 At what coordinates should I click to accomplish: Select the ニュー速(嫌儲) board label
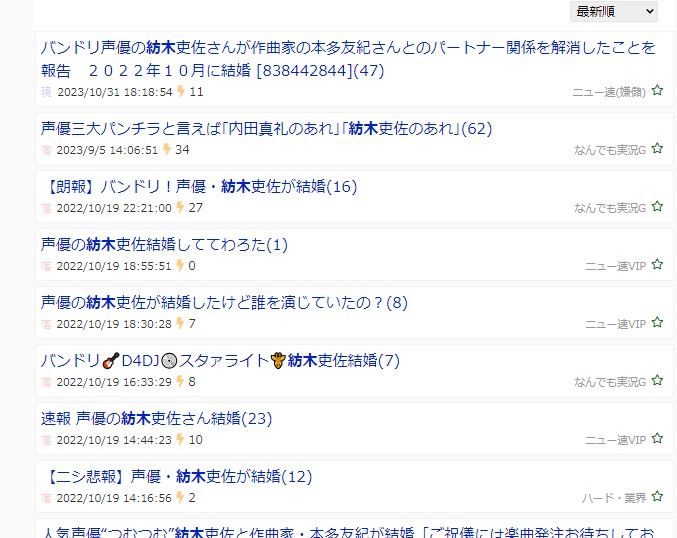tap(609, 92)
